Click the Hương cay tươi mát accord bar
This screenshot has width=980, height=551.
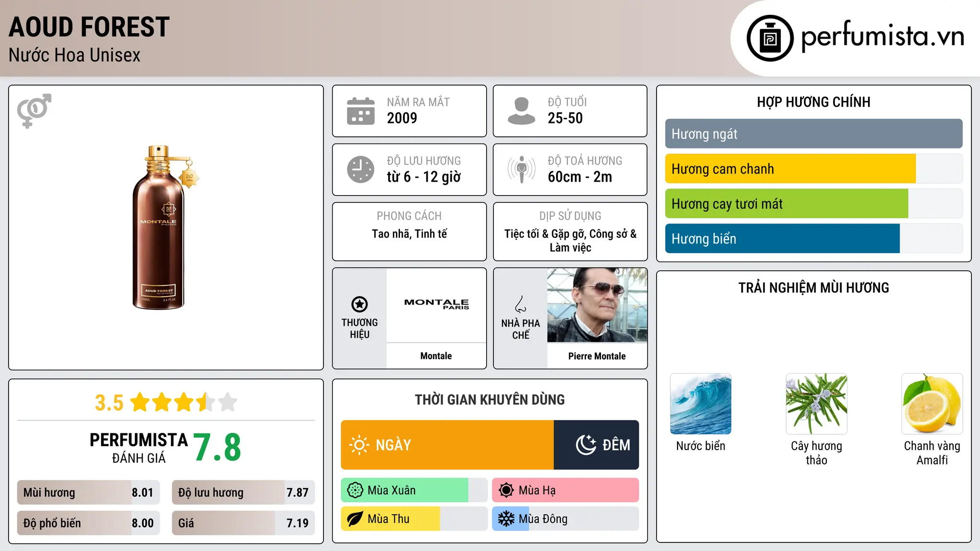[x=813, y=204]
